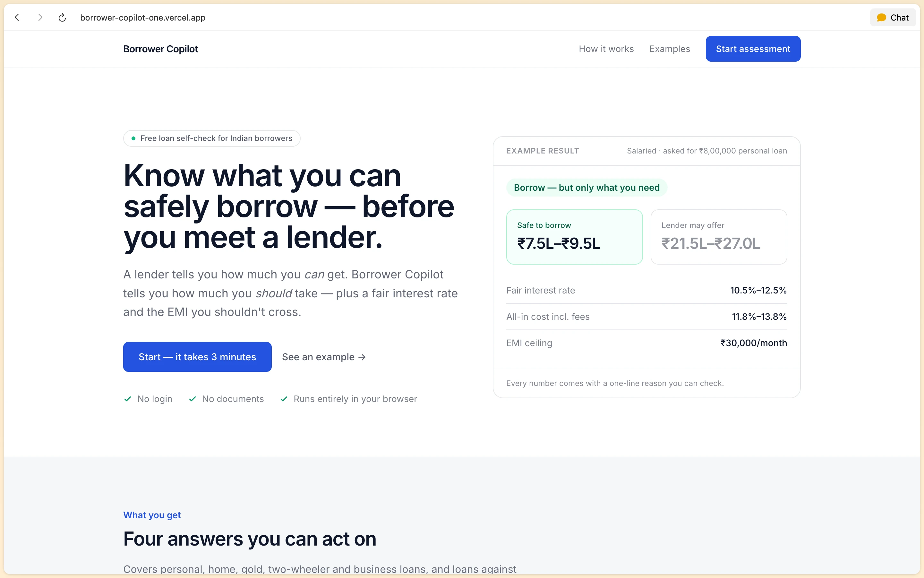
Task: Click the Free loan self-check badge text
Action: 216,138
